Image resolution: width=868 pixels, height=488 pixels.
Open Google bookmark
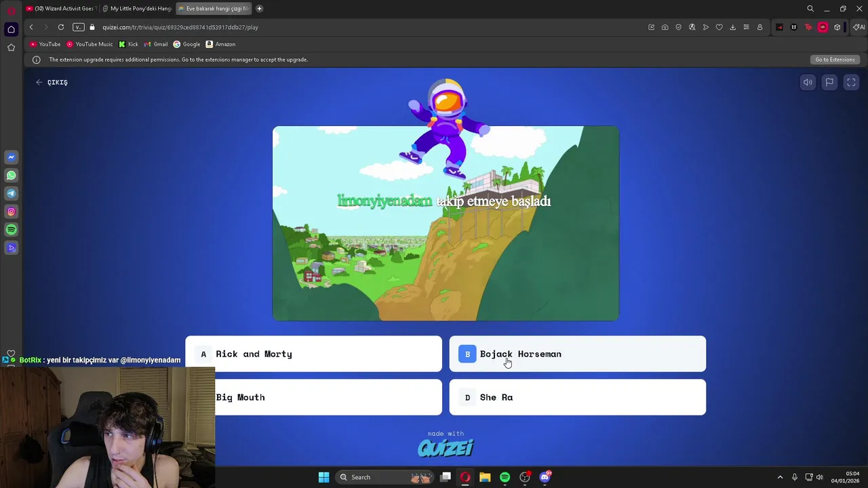tap(186, 44)
